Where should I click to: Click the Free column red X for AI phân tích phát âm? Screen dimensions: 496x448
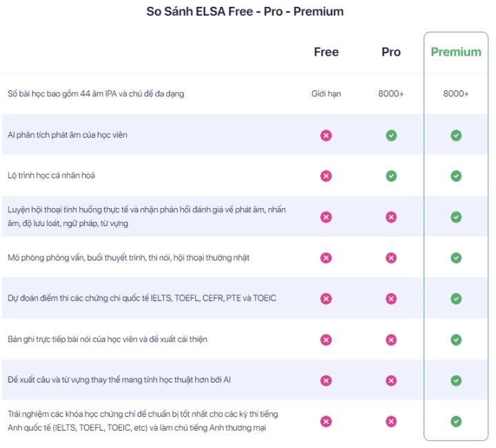tap(326, 135)
